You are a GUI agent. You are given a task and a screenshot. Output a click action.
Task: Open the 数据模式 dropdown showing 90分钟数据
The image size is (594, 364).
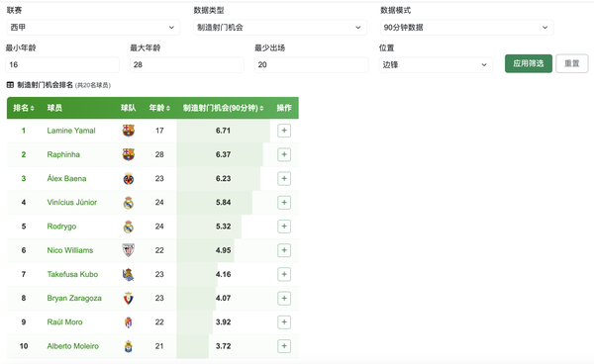(466, 28)
